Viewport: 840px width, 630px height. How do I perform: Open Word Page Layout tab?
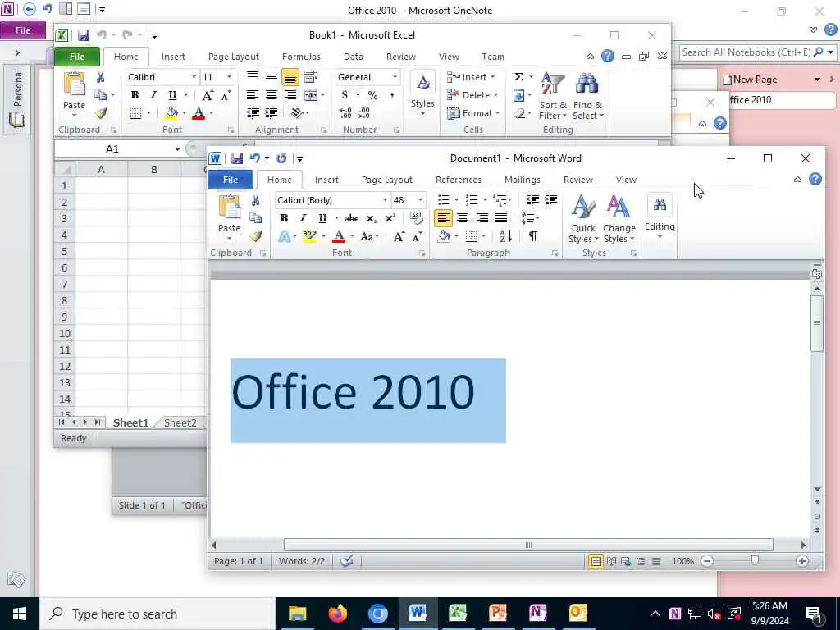point(387,180)
